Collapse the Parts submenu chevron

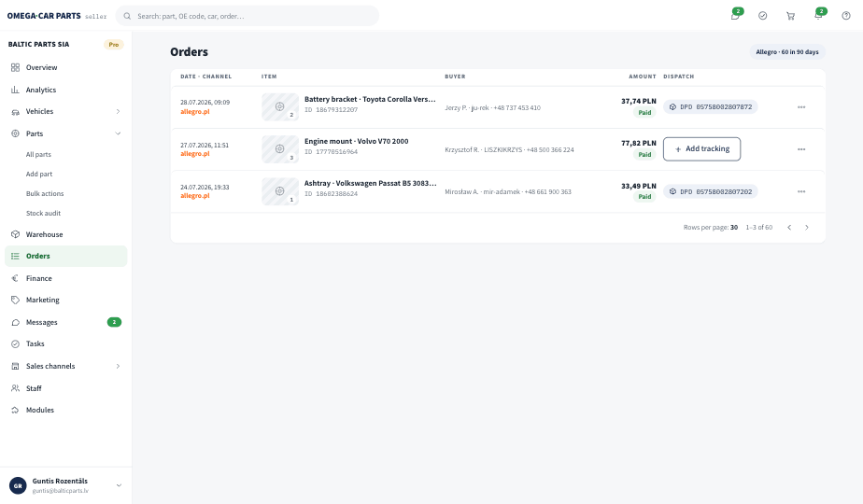click(x=118, y=133)
